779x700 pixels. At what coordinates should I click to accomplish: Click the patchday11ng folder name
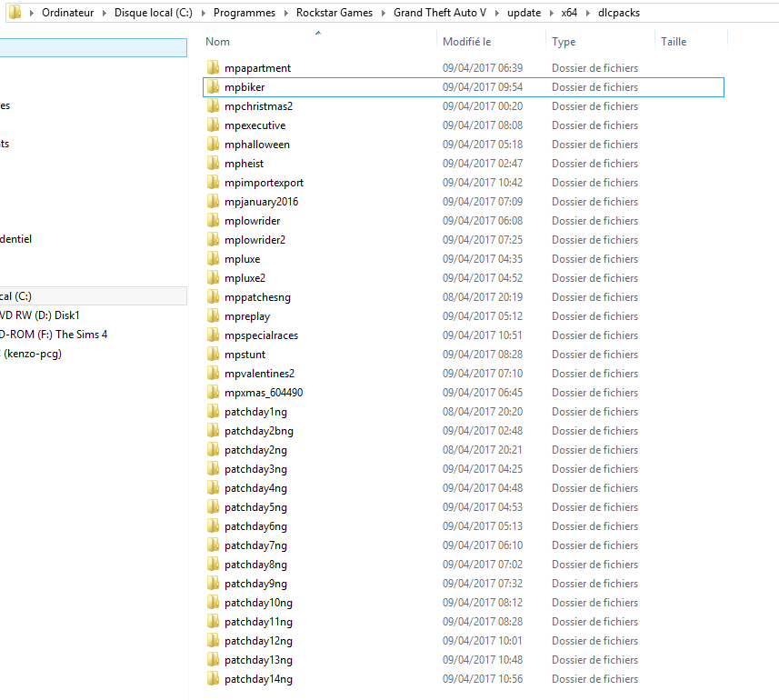coord(258,622)
